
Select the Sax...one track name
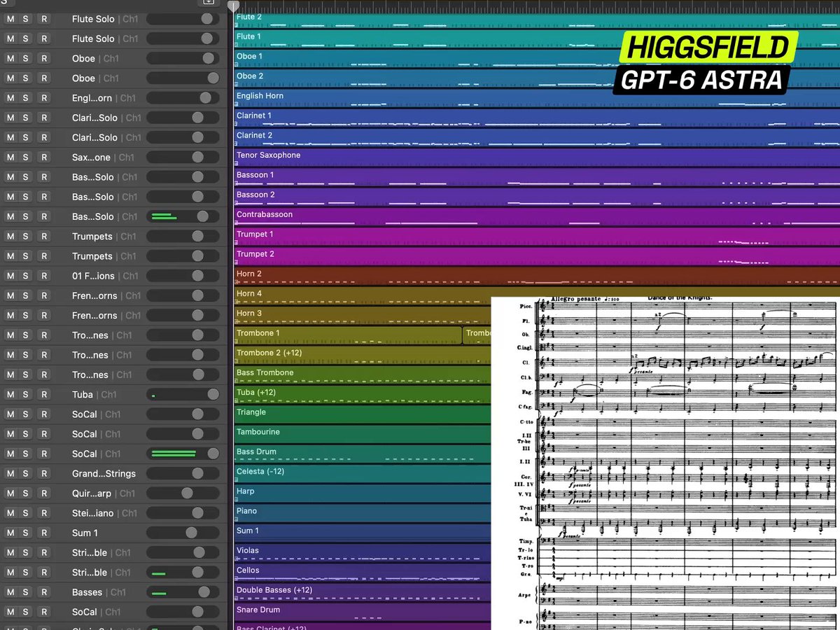[x=91, y=157]
